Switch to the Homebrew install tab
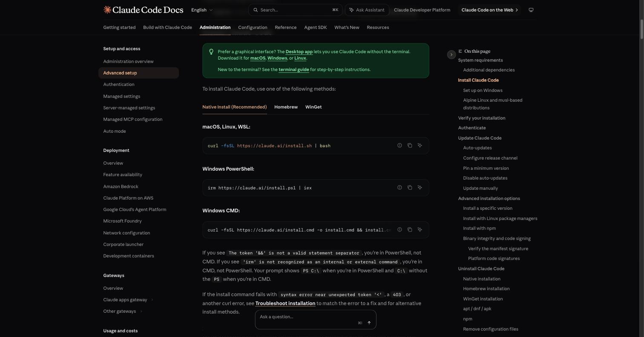This screenshot has height=337, width=644. (x=286, y=107)
